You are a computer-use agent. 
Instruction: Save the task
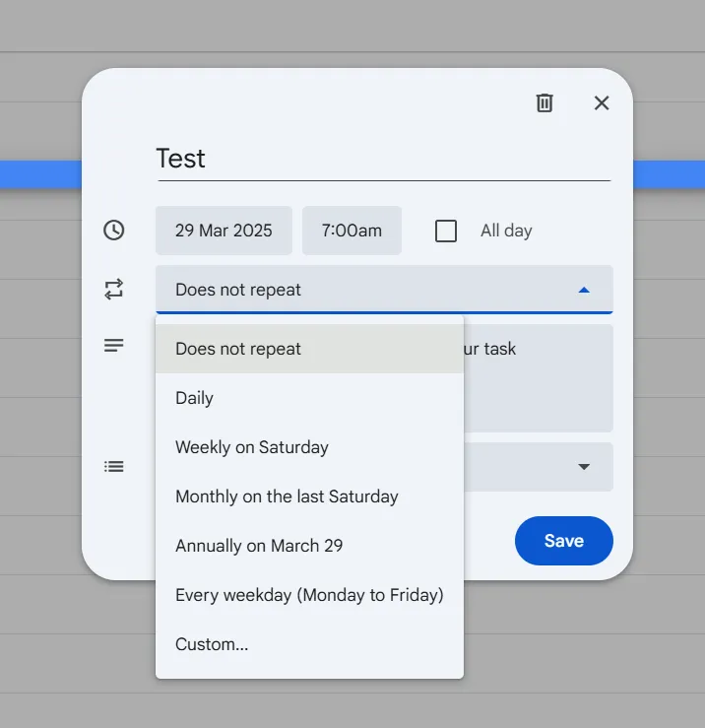point(564,541)
